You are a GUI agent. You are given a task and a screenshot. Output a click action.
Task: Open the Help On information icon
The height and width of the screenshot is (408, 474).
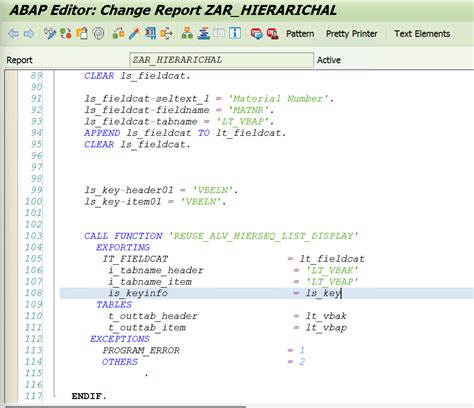[x=235, y=33]
